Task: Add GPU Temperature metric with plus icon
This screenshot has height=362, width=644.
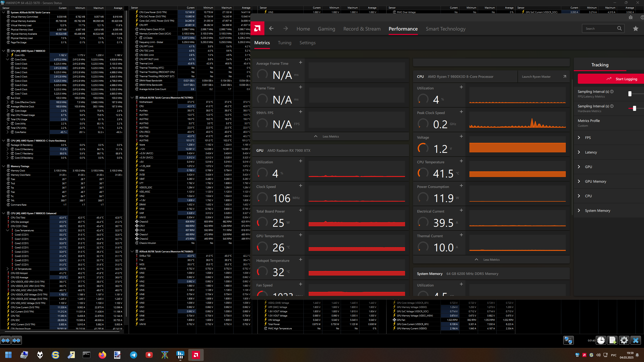Action: pos(300,235)
